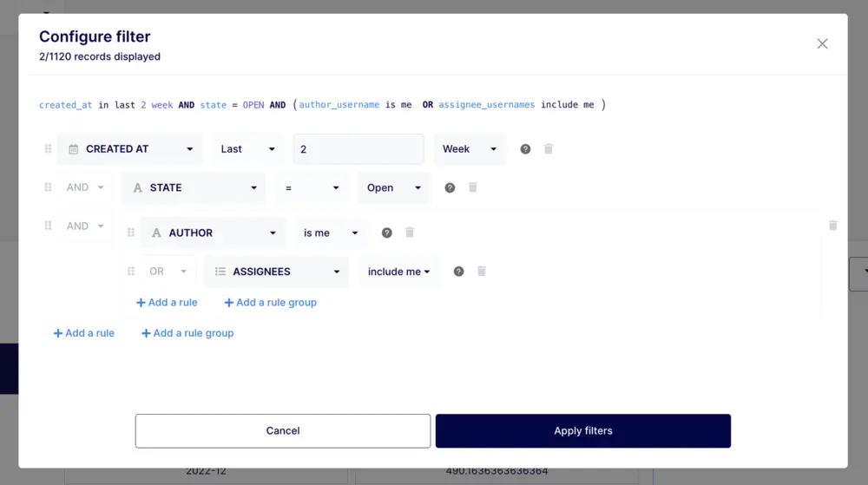
Task: Open the AND combinator before rule group
Action: 85,226
